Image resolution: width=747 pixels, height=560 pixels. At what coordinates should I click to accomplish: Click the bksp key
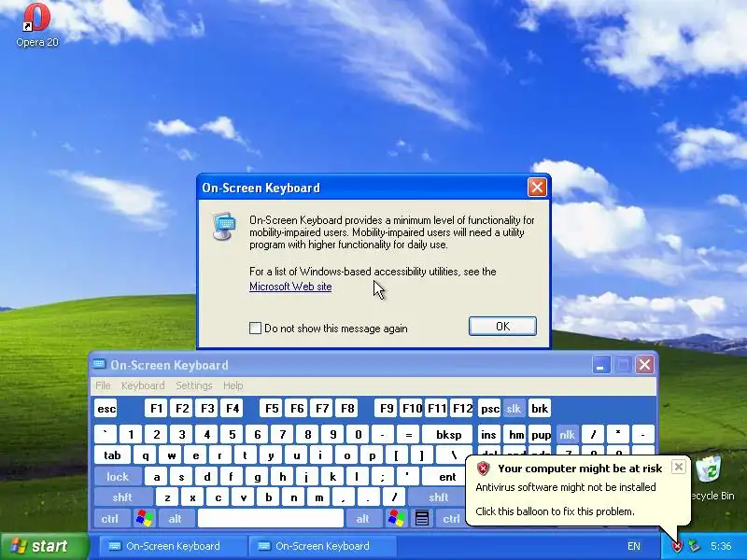[449, 435]
